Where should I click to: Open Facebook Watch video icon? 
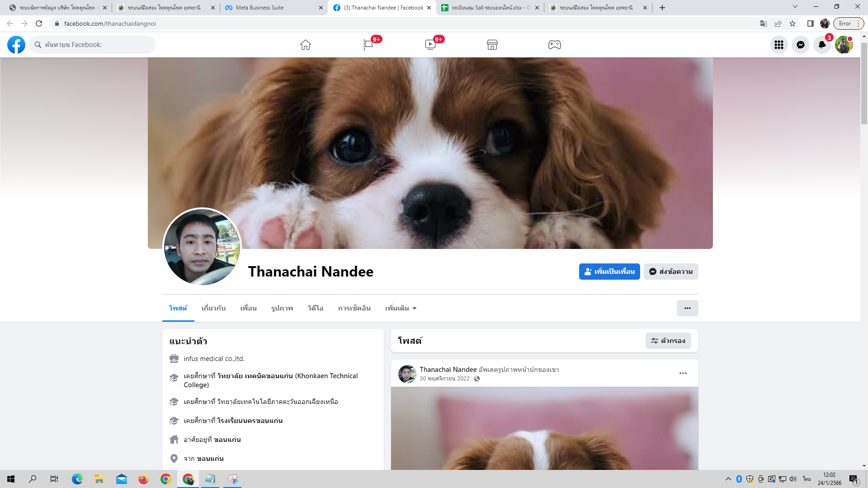[x=430, y=45]
